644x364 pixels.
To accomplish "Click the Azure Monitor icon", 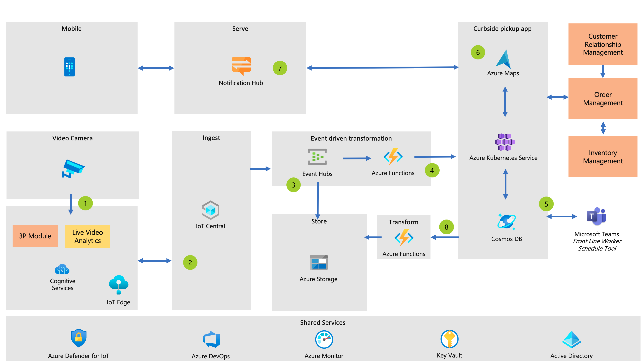I will tap(324, 339).
